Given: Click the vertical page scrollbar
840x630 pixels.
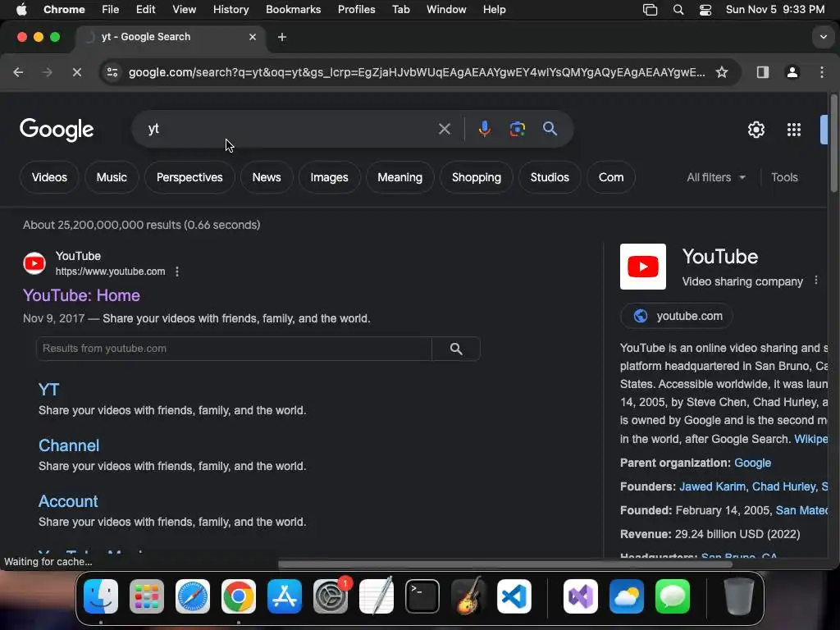Looking at the screenshot, I should pos(833,143).
